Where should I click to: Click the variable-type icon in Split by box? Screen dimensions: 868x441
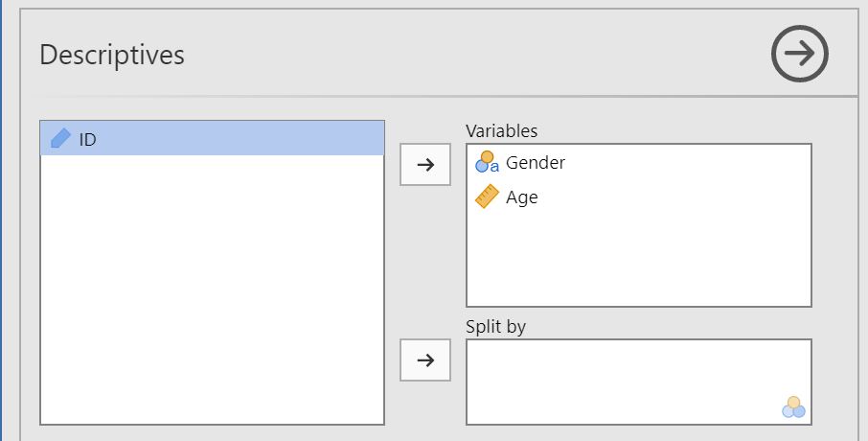[792, 407]
